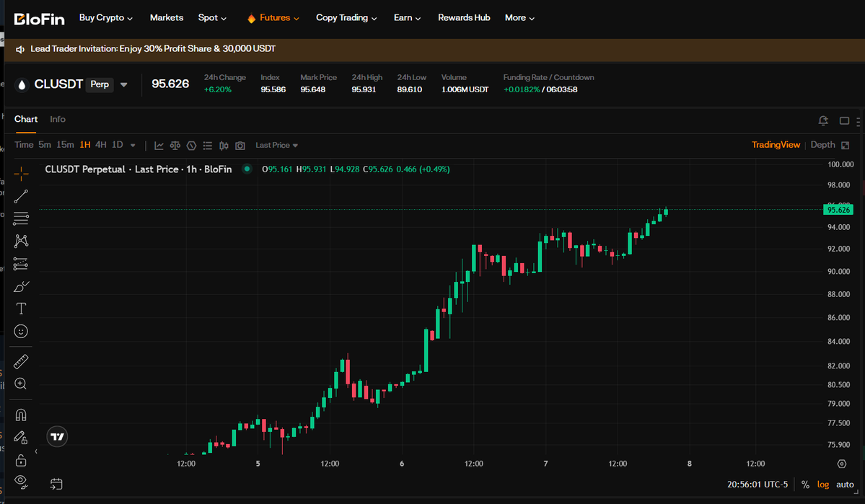Image resolution: width=865 pixels, height=504 pixels.
Task: Click the Funding Rate / Countdown label
Action: pos(548,77)
